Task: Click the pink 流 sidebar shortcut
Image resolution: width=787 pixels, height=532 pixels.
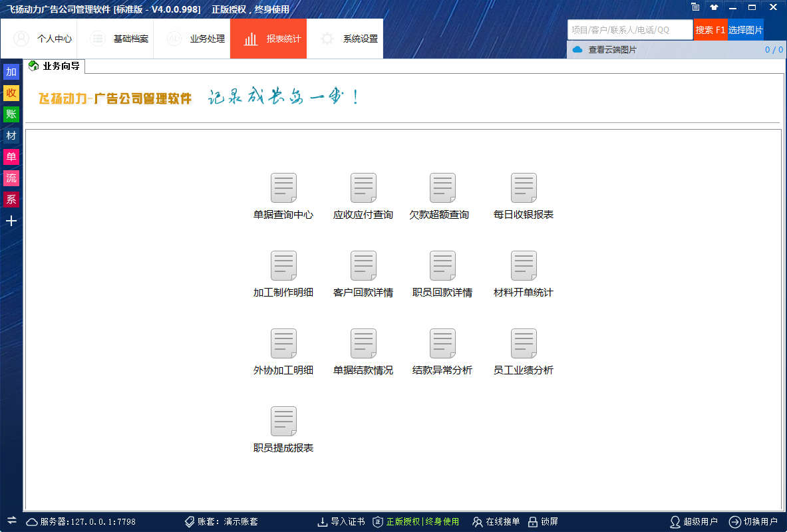Action: pos(11,178)
